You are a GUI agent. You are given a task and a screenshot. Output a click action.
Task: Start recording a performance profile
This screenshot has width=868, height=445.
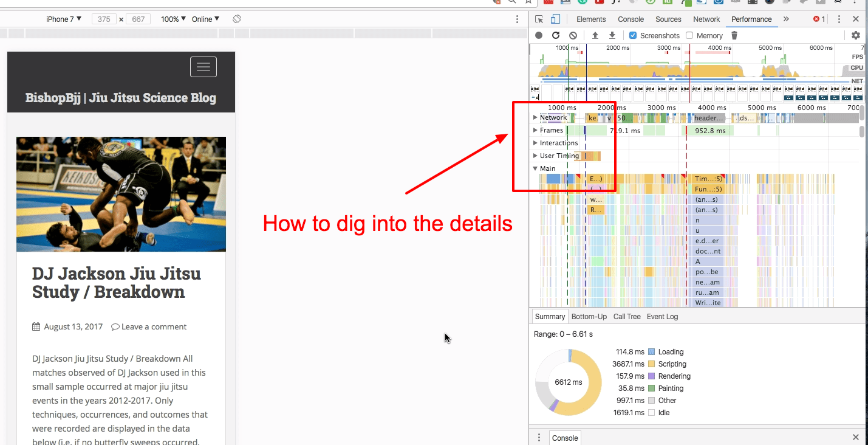click(x=539, y=36)
